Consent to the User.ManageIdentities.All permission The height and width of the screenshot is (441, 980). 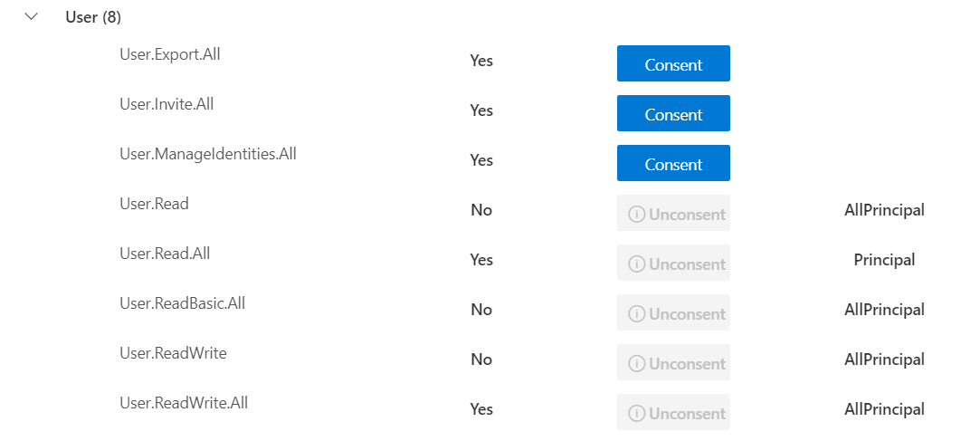[x=673, y=163]
